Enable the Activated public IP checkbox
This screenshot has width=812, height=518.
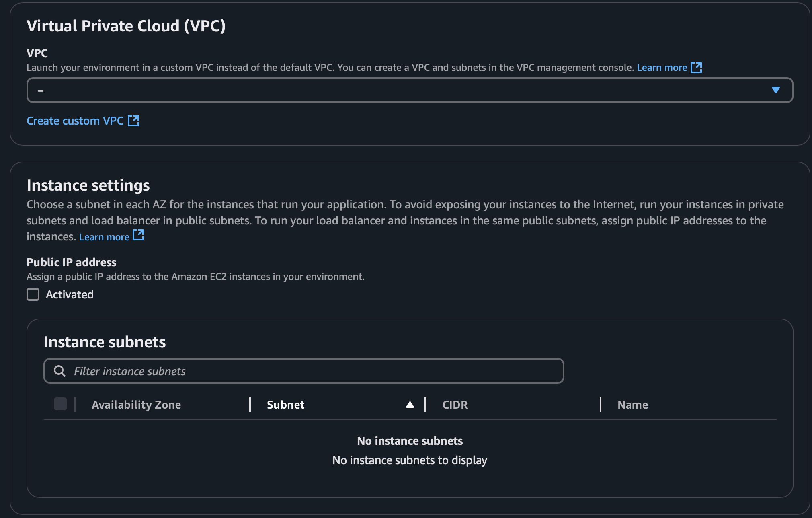(33, 294)
